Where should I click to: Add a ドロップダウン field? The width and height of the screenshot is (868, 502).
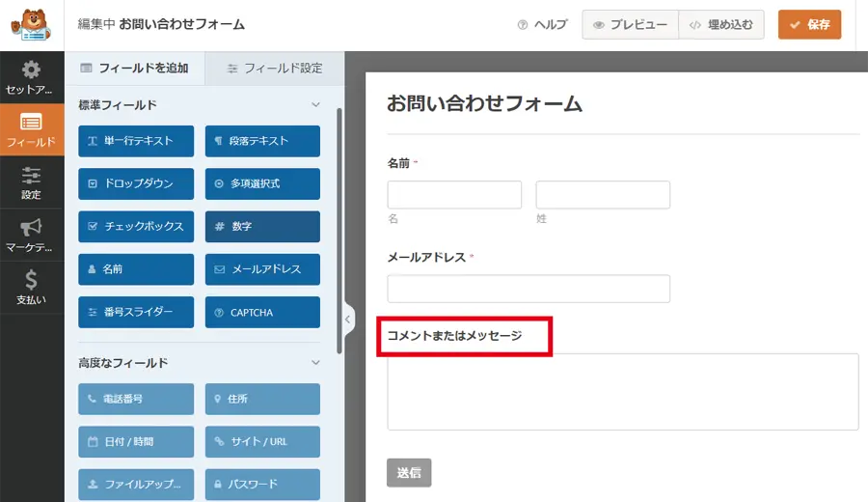click(136, 183)
